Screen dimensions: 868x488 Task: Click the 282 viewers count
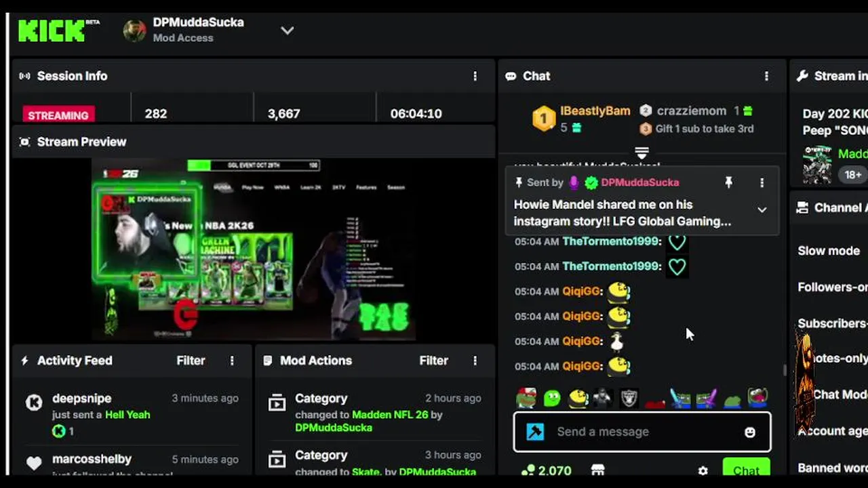(155, 114)
